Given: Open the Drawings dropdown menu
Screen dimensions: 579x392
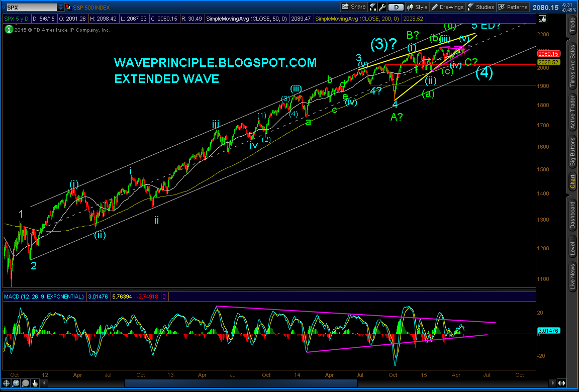Looking at the screenshot, I should point(447,7).
